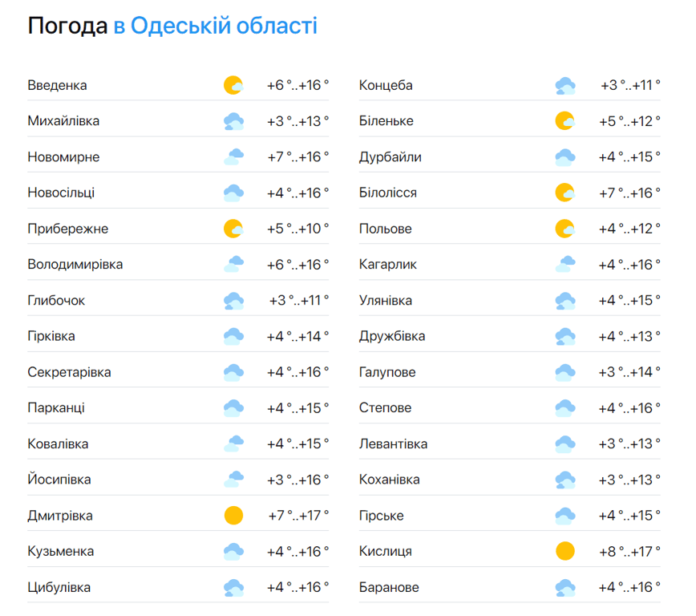Click the sunny icon next to Дмитрівка
This screenshot has width=696, height=616.
(233, 516)
